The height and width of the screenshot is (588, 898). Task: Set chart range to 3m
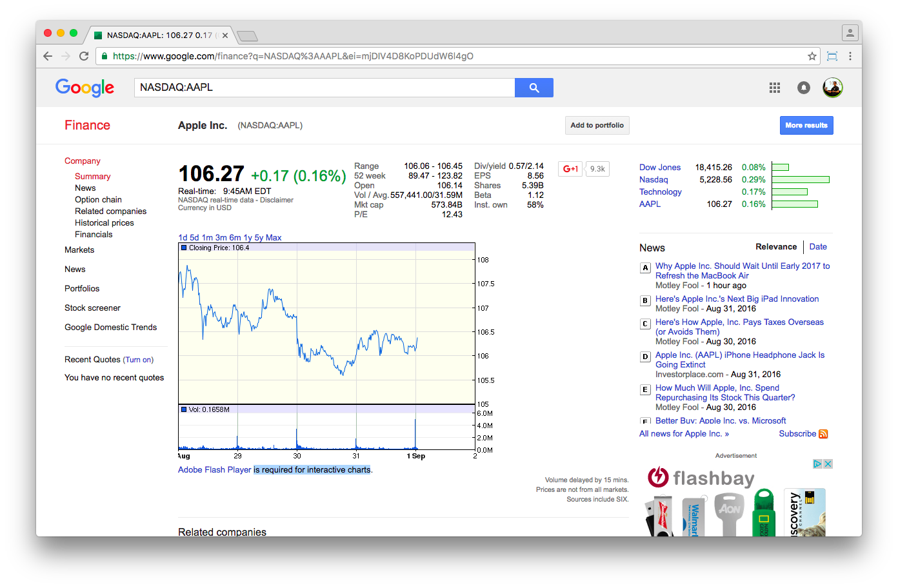pos(221,238)
